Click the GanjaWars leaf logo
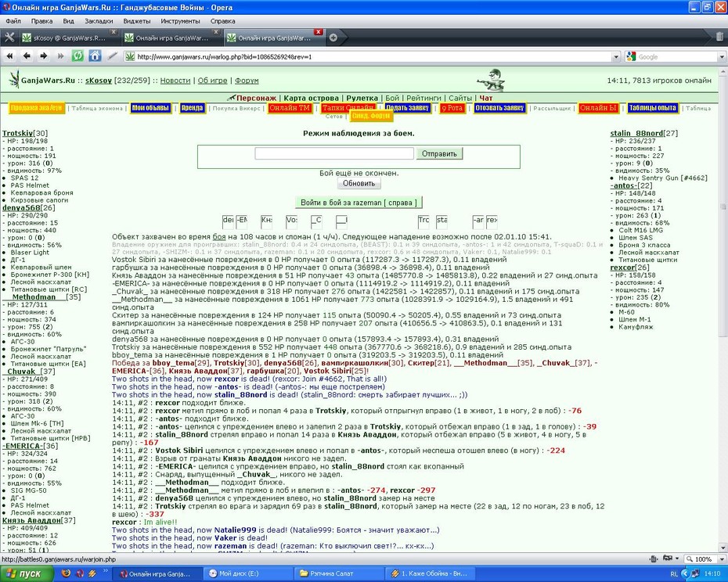The width and height of the screenshot is (728, 582). click(x=14, y=79)
